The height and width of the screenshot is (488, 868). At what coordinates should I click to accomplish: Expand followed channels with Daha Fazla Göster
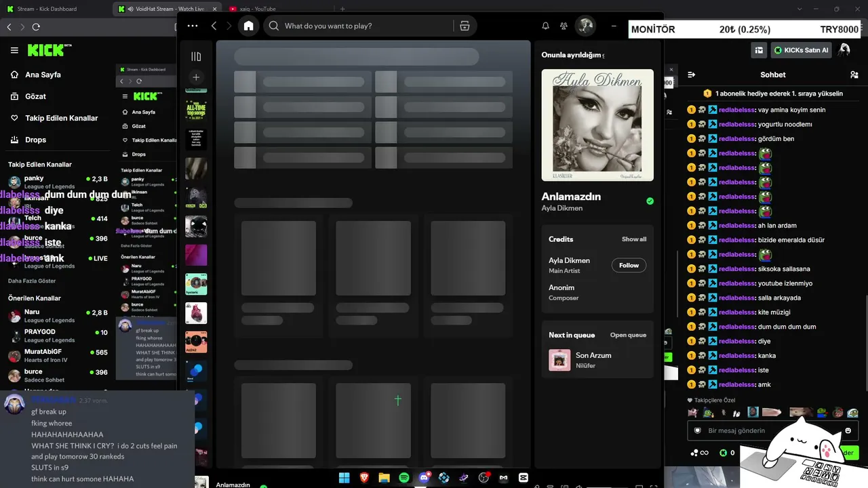point(32,281)
